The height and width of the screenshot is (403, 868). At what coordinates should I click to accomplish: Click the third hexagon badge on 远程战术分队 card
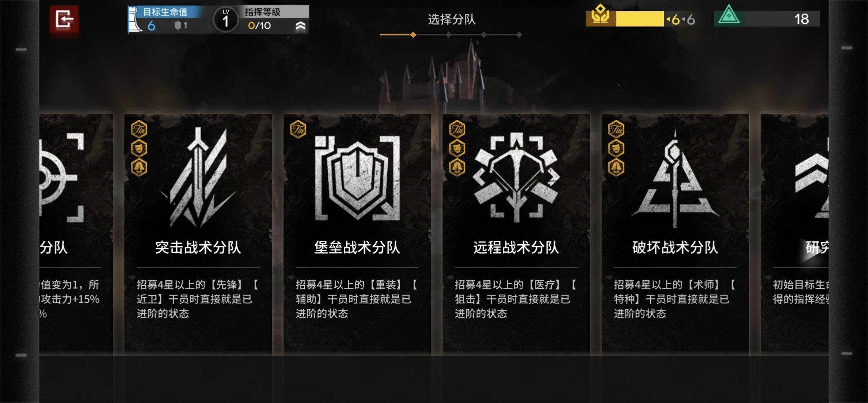click(457, 168)
